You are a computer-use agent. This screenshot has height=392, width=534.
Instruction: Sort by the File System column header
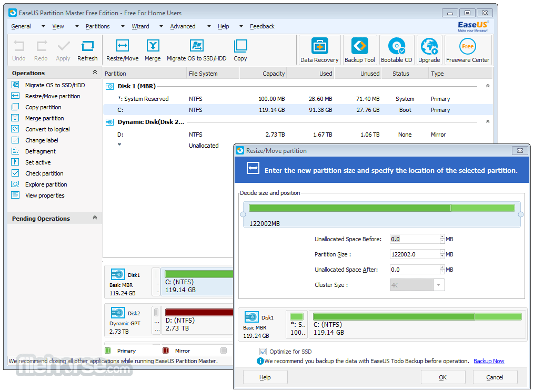(213, 74)
